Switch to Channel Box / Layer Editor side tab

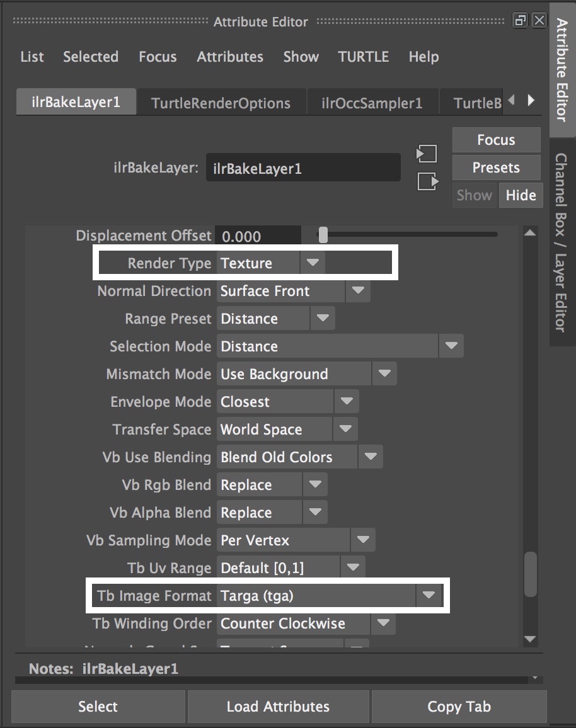562,242
